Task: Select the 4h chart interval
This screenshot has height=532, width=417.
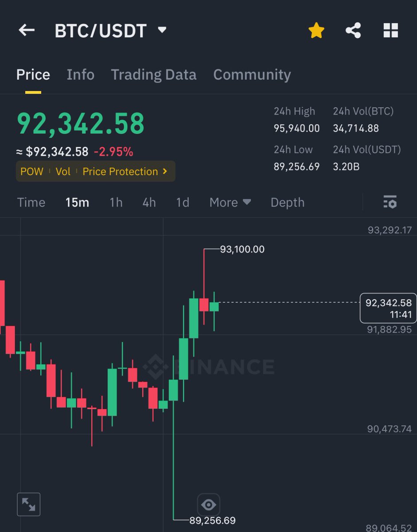Action: click(x=149, y=203)
